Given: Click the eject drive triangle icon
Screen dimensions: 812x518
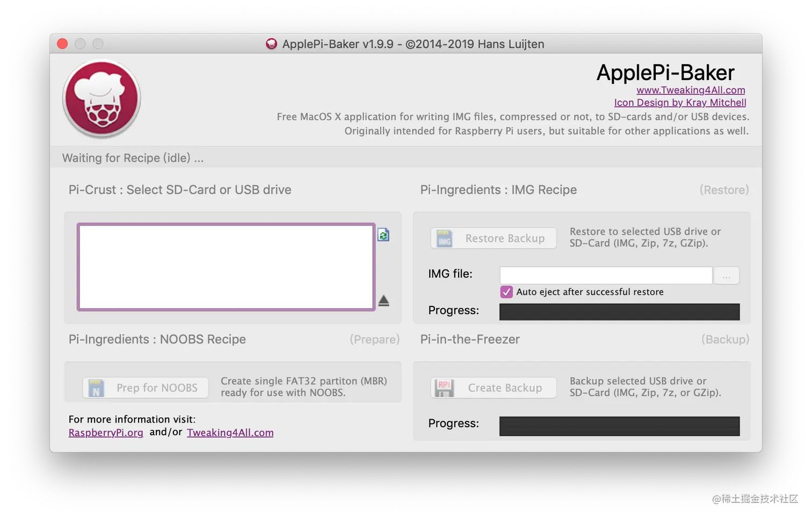Looking at the screenshot, I should click(x=383, y=301).
